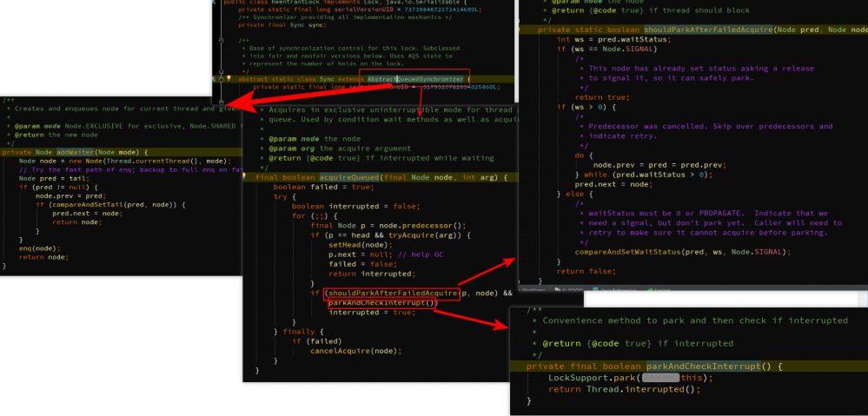Click the compareAndSetWaitStatus call
868x416 pixels.
pos(683,252)
